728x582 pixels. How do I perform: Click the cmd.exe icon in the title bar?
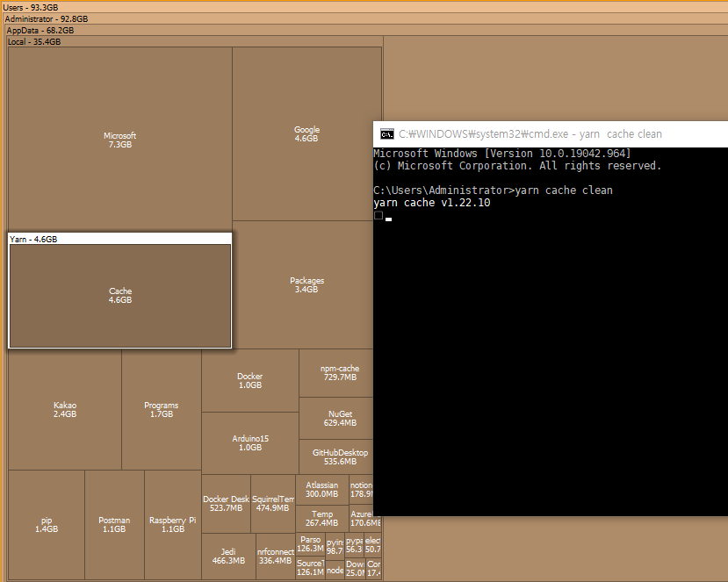click(386, 134)
